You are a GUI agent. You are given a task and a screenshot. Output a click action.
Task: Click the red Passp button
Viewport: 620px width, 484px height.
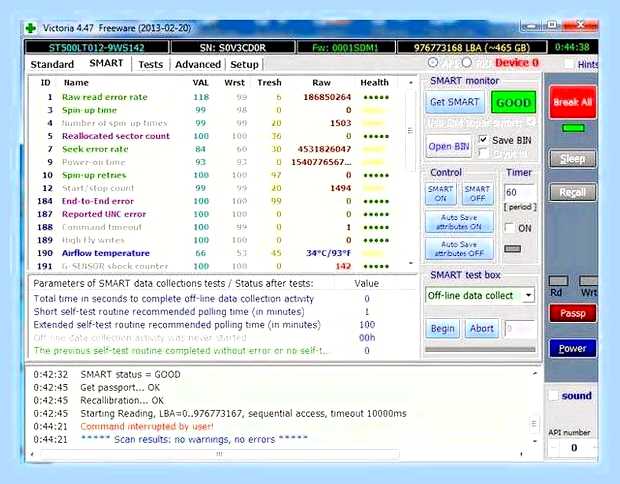click(572, 314)
